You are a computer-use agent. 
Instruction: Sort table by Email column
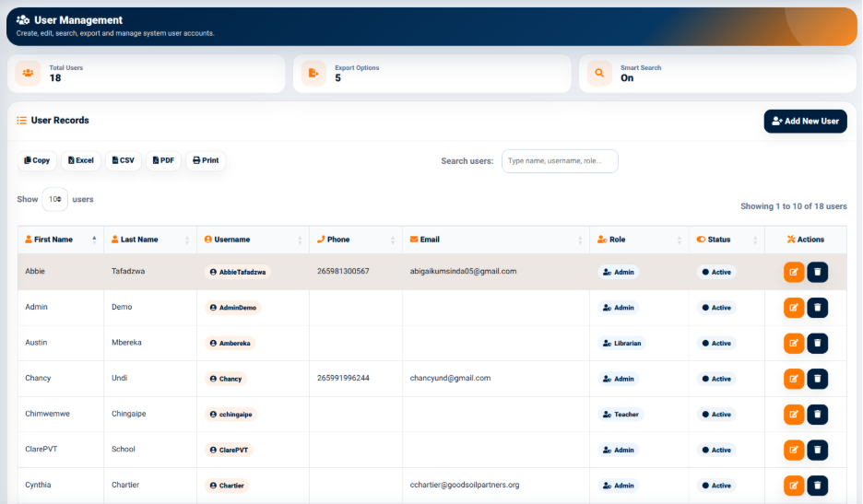496,240
